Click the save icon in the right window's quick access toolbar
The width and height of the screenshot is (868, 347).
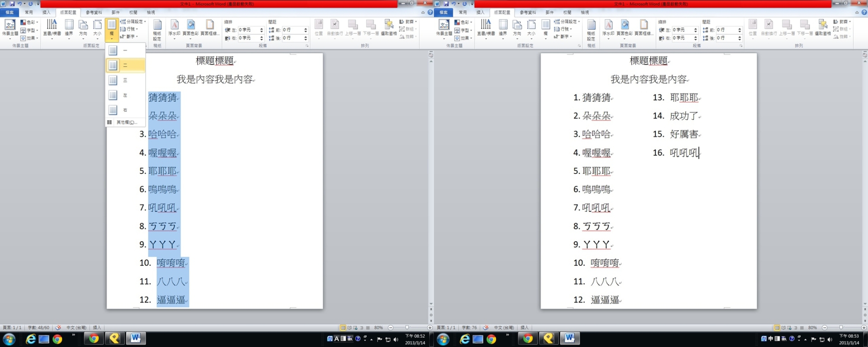[x=446, y=4]
